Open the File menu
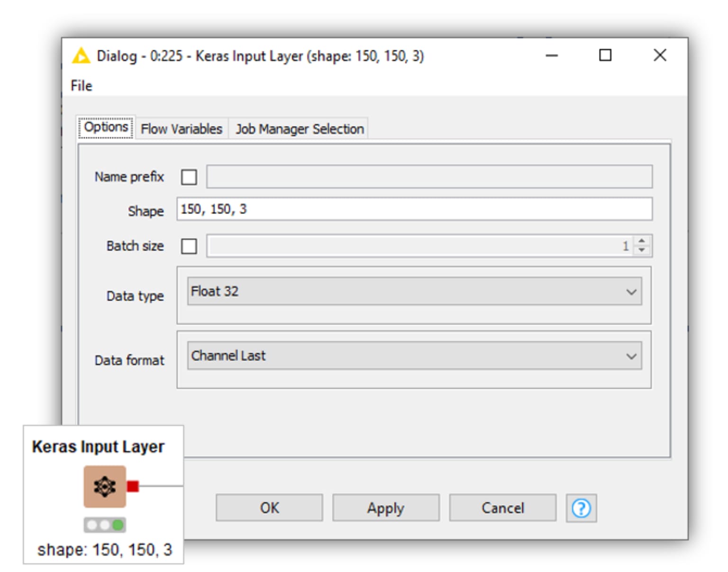 [81, 86]
